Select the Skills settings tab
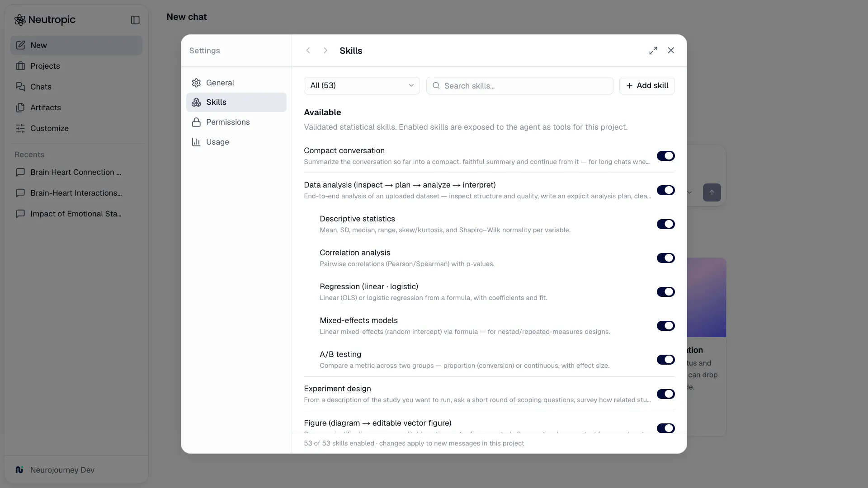868x488 pixels. pos(236,103)
